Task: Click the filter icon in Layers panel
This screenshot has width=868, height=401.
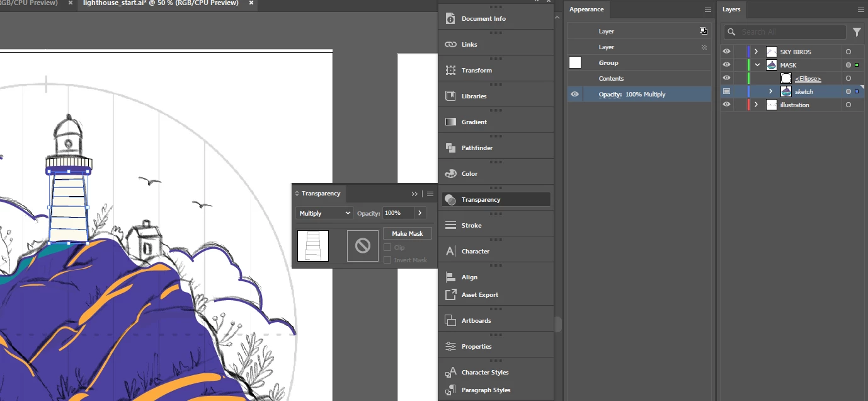Action: click(857, 32)
